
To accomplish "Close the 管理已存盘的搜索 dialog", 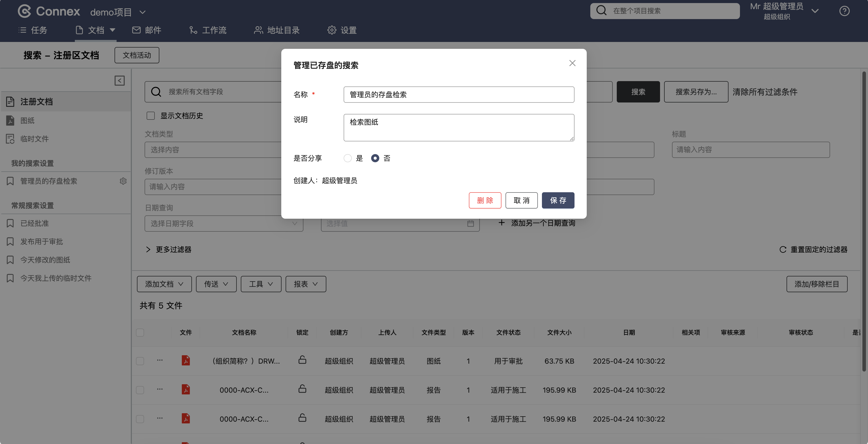I will pos(572,63).
